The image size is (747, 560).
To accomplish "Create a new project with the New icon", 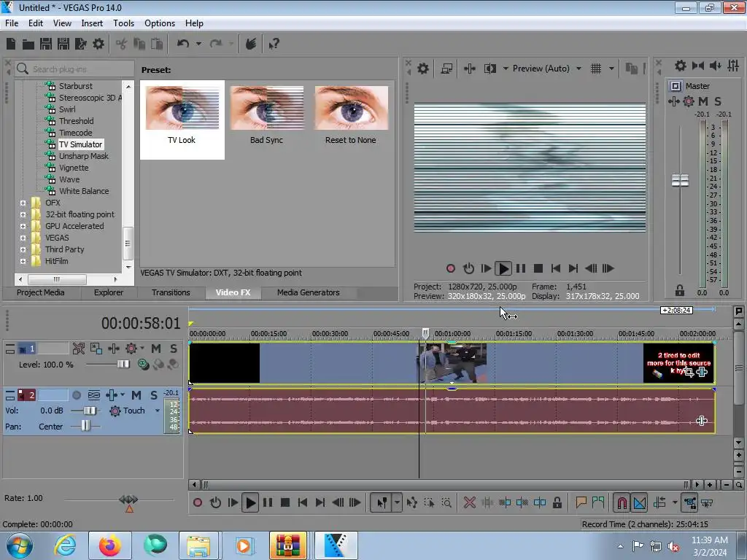I will 11,44.
